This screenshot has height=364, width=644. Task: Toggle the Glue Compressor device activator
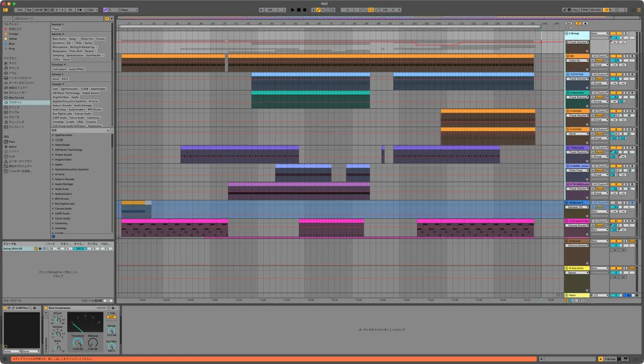(x=46, y=308)
